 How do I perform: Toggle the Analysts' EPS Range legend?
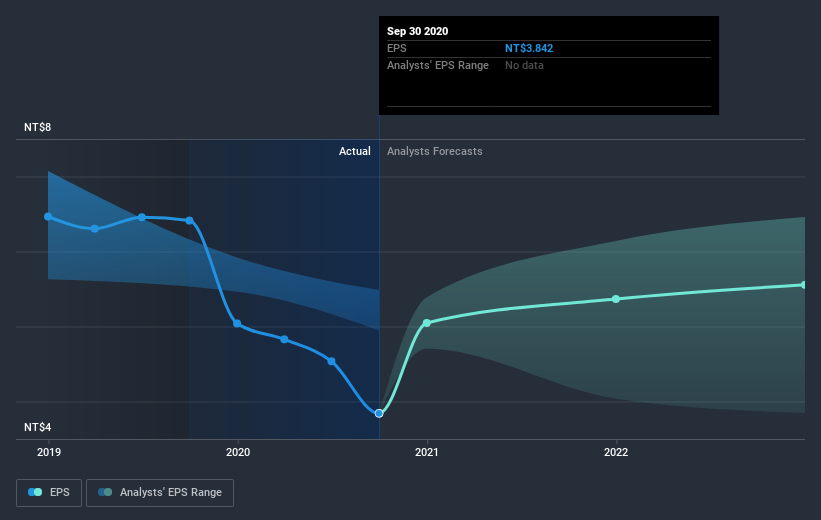[x=160, y=492]
